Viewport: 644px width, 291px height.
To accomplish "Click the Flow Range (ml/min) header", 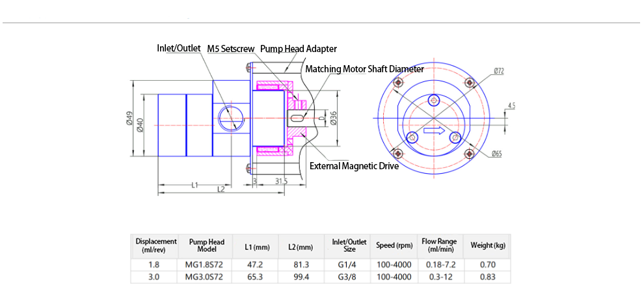I will (x=440, y=245).
